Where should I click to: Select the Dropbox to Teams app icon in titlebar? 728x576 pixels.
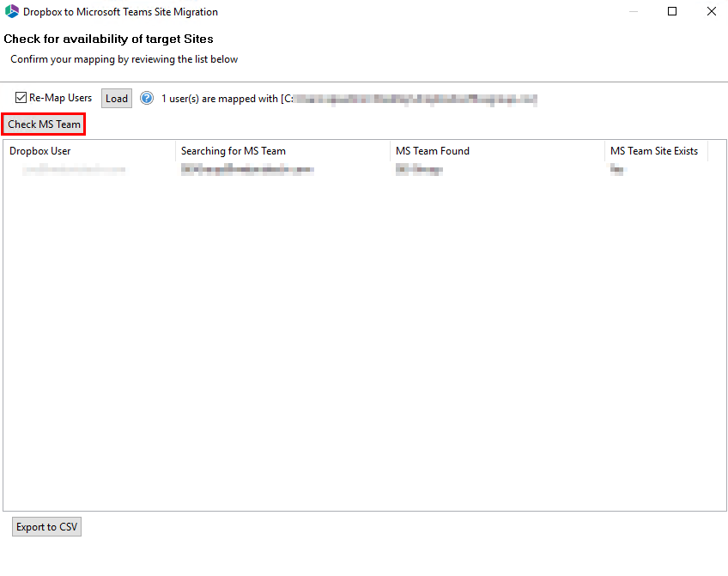tap(12, 11)
